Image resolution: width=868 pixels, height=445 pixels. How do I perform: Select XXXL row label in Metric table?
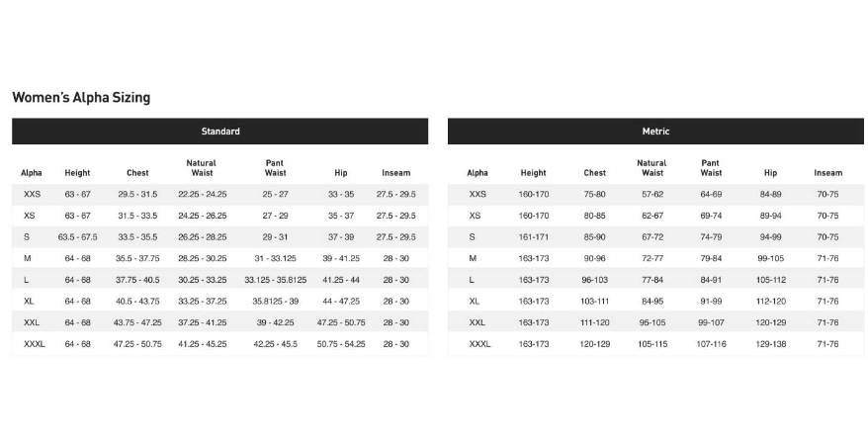point(479,344)
